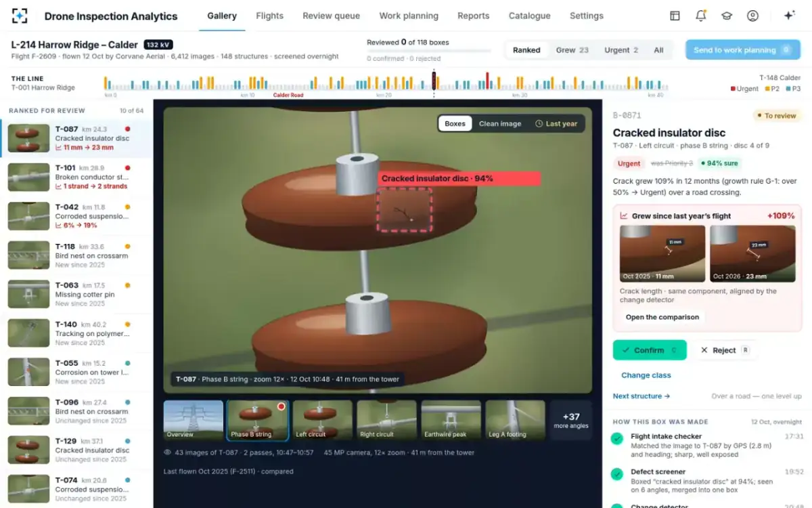Expand the +37 more angles tile
The image size is (812, 508).
coord(571,421)
